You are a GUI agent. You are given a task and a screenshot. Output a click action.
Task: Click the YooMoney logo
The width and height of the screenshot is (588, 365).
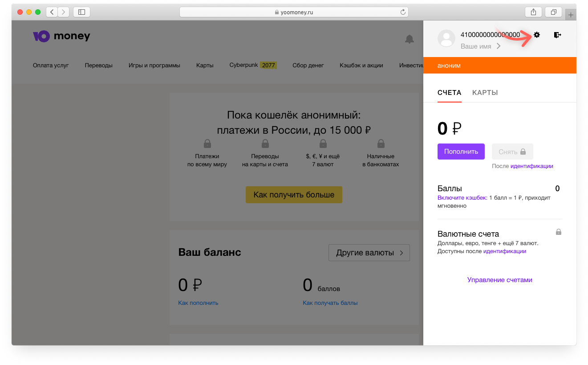(x=61, y=37)
